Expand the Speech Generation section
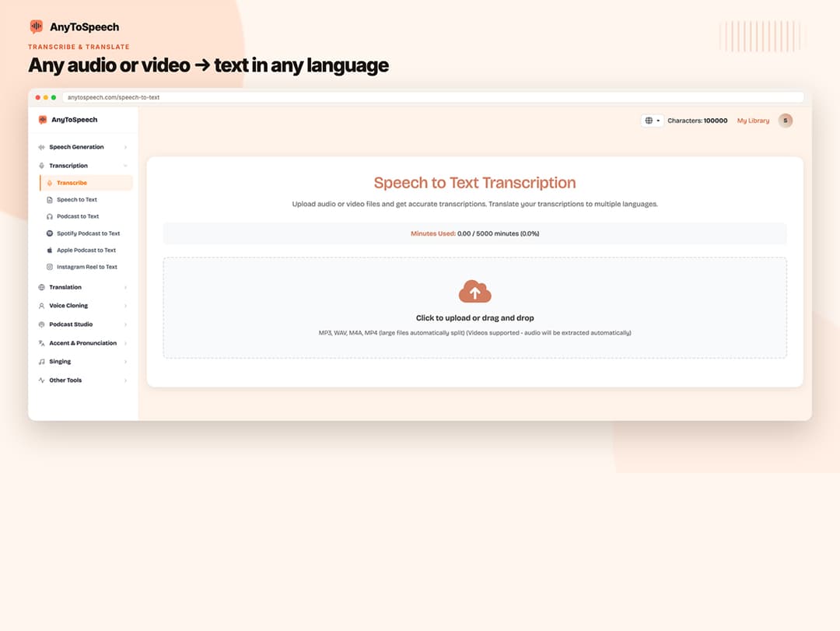 (x=82, y=147)
